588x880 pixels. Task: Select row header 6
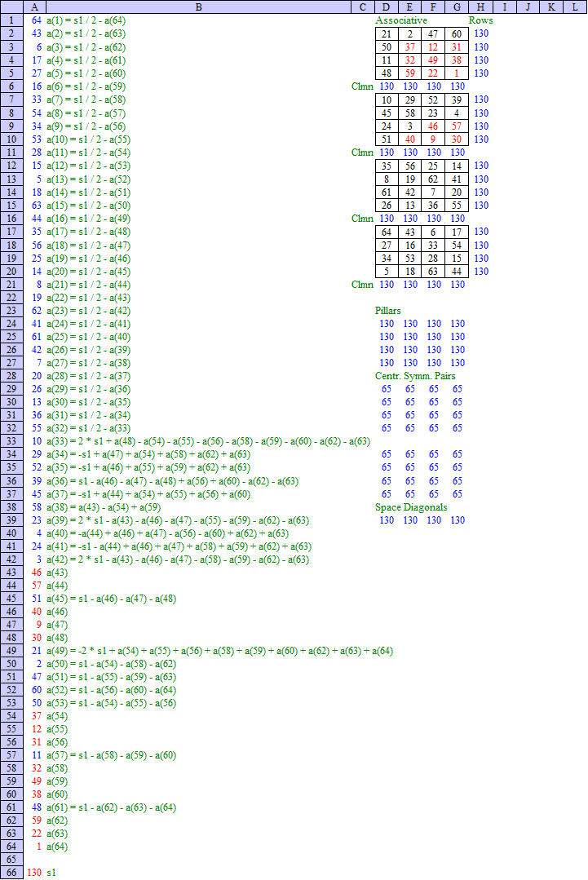coord(11,86)
